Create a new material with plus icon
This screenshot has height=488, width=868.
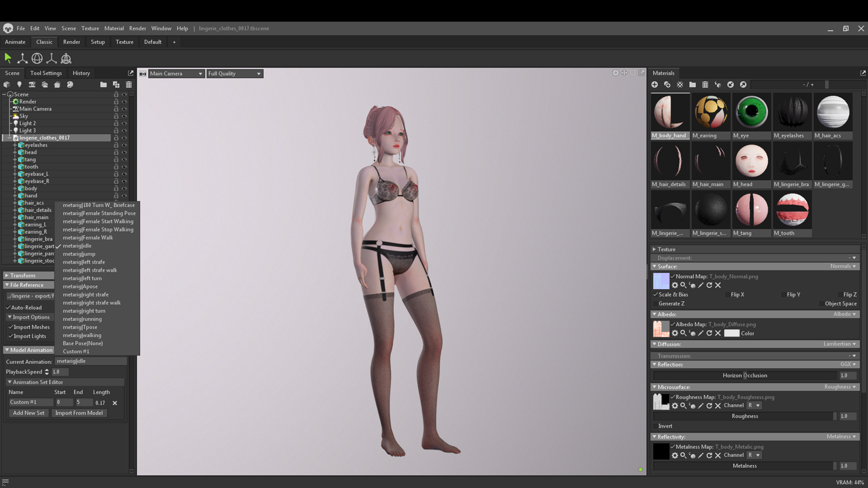click(654, 84)
